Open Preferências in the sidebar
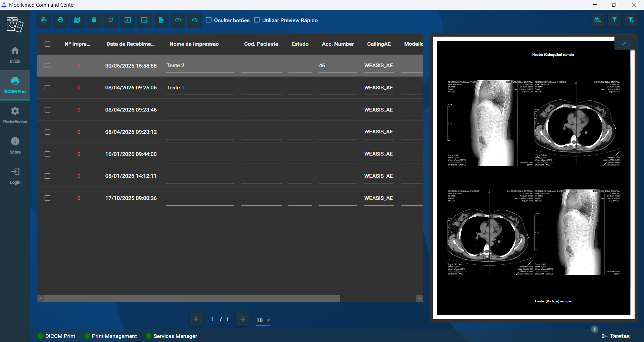This screenshot has height=342, width=644. click(x=15, y=116)
